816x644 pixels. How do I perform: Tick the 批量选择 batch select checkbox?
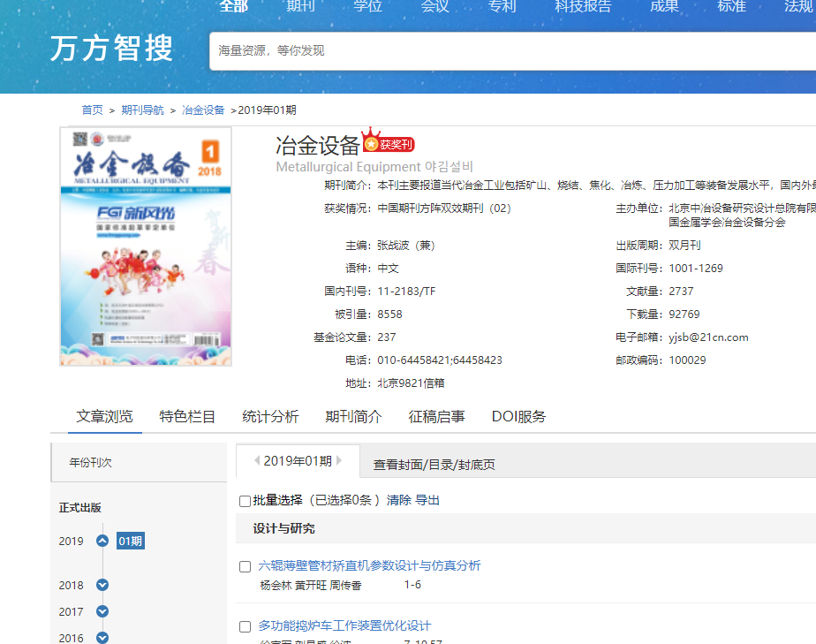(x=246, y=501)
